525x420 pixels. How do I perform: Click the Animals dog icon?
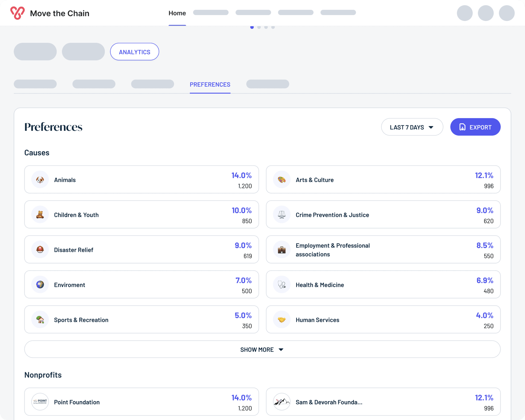tap(40, 180)
